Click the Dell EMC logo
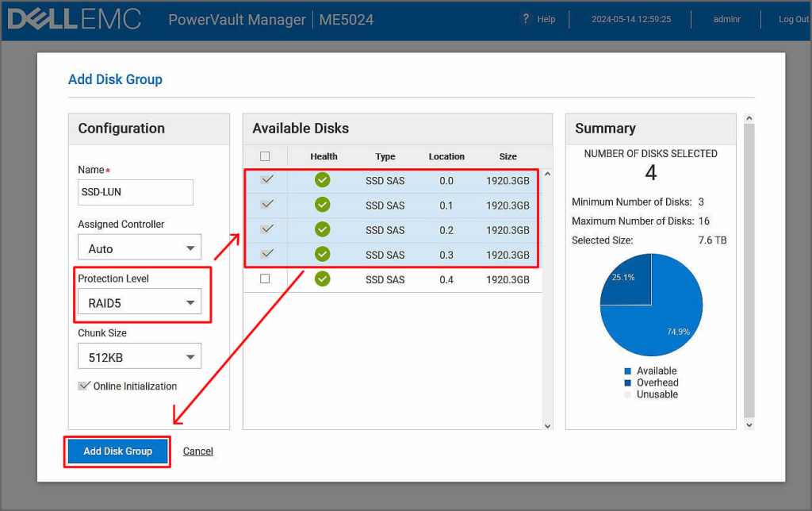 (x=74, y=19)
